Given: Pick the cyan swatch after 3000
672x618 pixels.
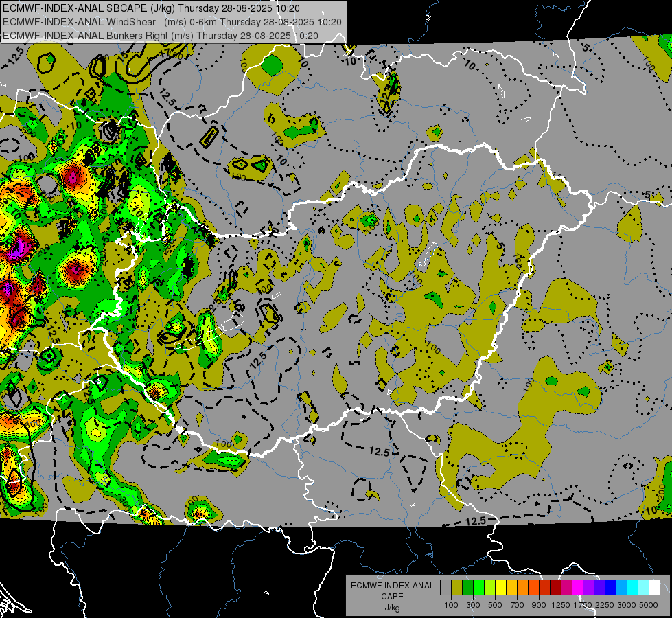Looking at the screenshot, I should tap(633, 587).
